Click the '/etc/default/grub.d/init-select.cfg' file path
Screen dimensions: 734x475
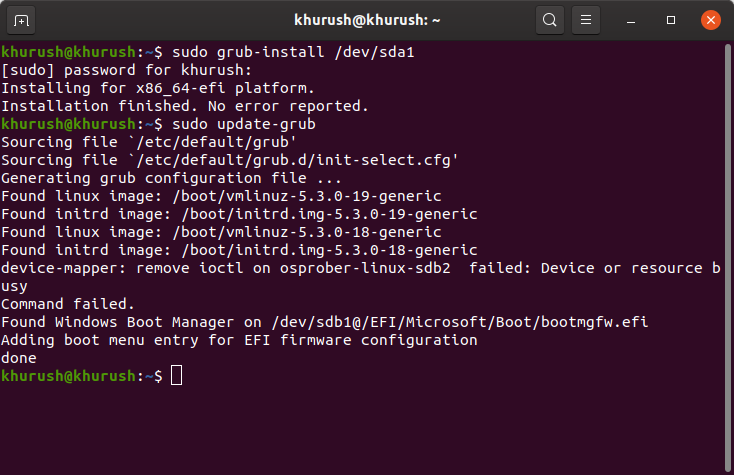coord(294,160)
